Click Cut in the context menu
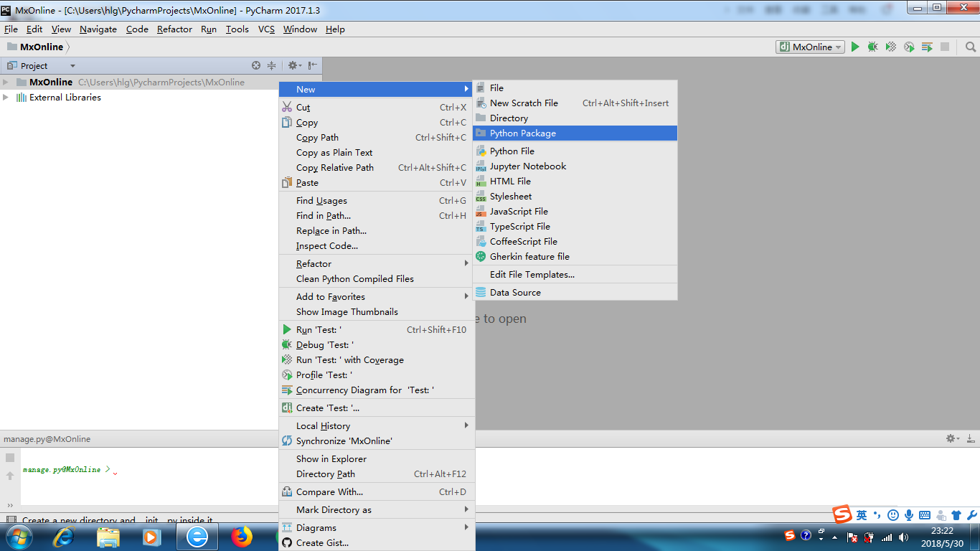Screen dimensions: 980x551 (377, 107)
